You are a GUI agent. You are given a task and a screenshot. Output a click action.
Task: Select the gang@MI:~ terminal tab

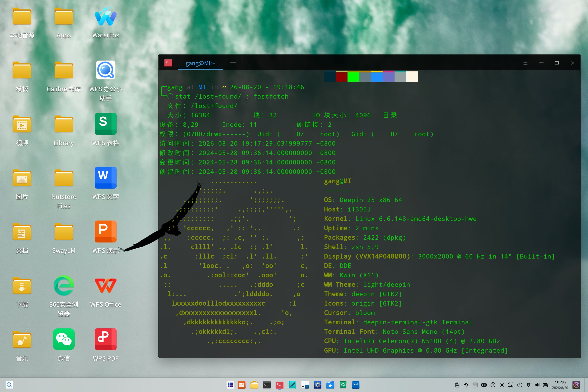(200, 63)
